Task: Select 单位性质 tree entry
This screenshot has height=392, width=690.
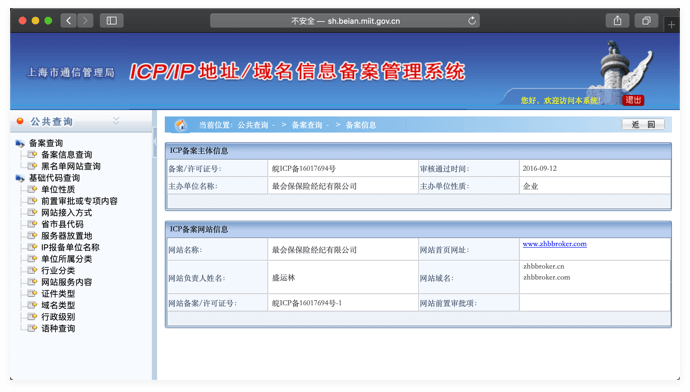Action: [58, 189]
